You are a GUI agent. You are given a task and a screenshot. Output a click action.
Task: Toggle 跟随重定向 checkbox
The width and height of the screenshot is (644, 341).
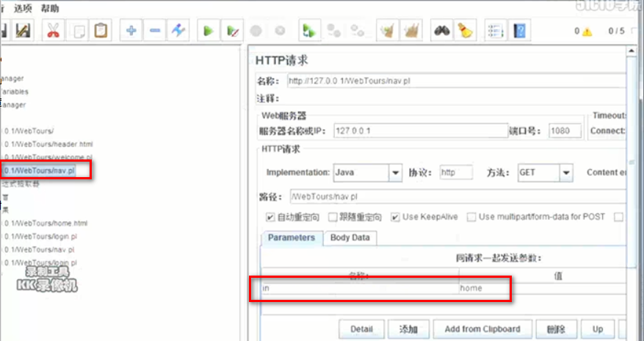pyautogui.click(x=333, y=217)
